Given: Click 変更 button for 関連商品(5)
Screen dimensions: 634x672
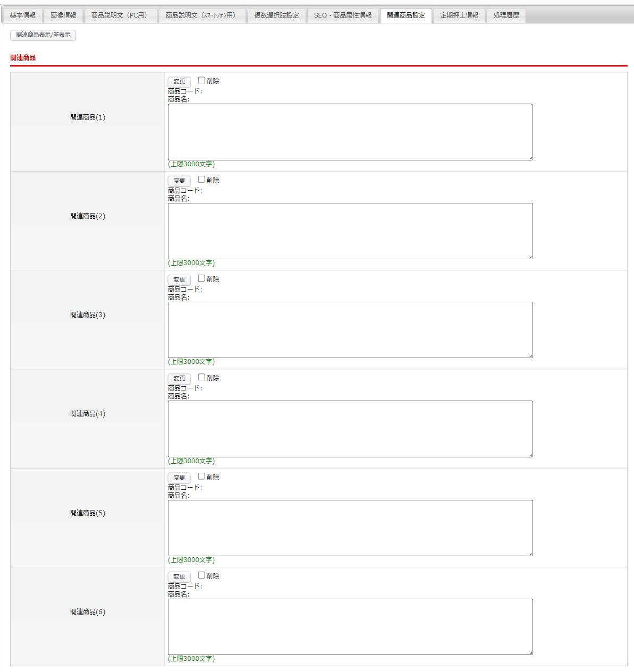Looking at the screenshot, I should (179, 478).
